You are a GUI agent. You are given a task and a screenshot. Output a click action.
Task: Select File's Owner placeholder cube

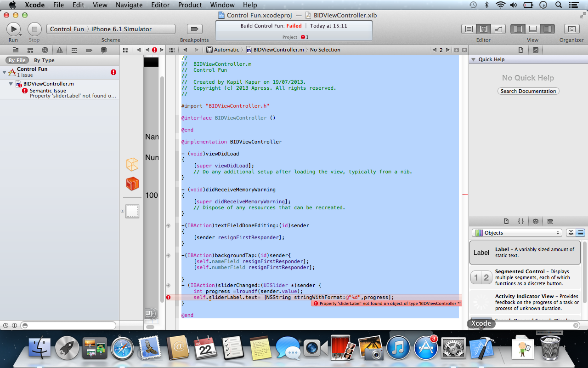[x=132, y=165]
